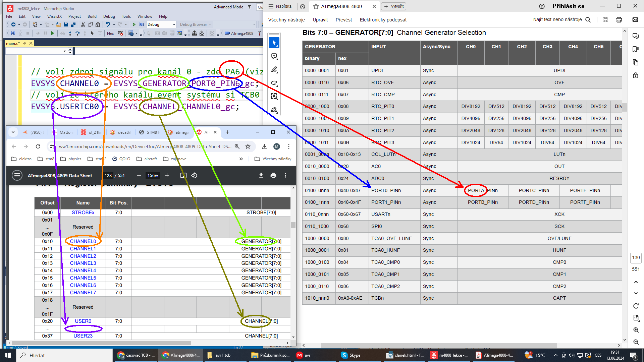Image resolution: width=644 pixels, height=362 pixels.
Task: Click Acrobat print icon
Action: pyautogui.click(x=619, y=20)
